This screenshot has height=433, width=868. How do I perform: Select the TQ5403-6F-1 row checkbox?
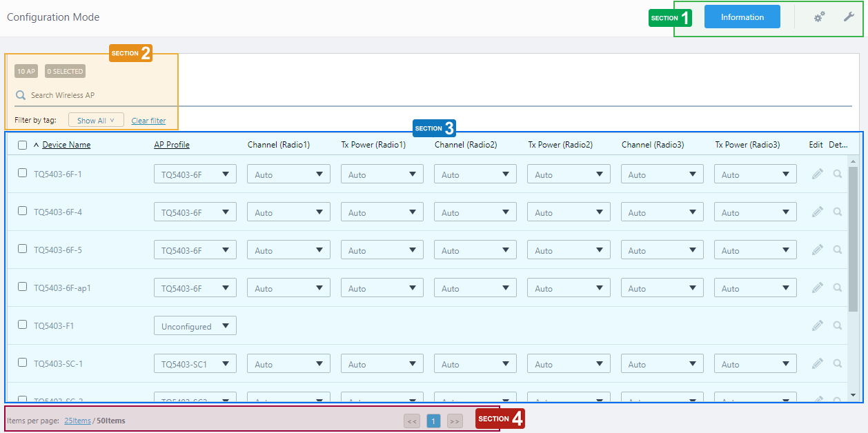pos(23,173)
